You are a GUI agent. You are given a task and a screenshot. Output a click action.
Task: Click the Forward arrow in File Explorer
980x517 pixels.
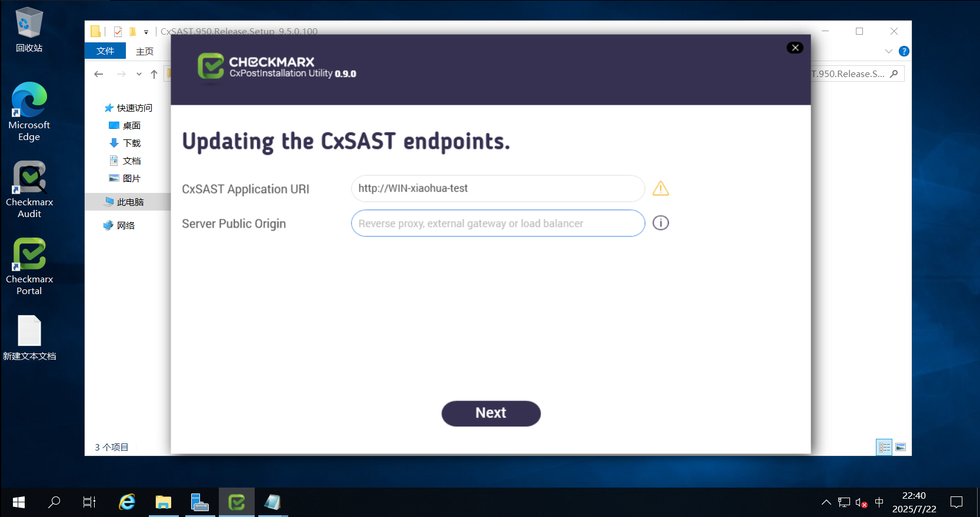click(121, 74)
